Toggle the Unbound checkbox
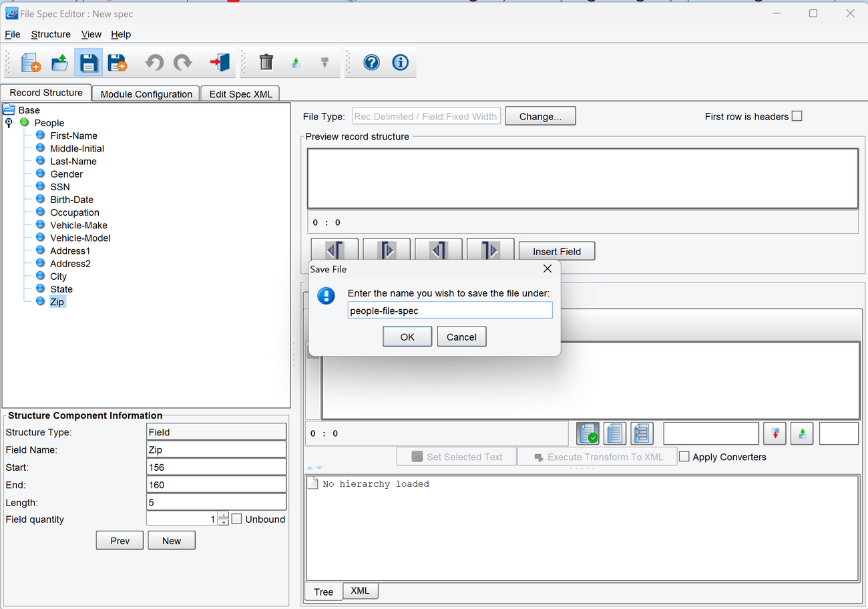The height and width of the screenshot is (609, 868). tap(236, 519)
